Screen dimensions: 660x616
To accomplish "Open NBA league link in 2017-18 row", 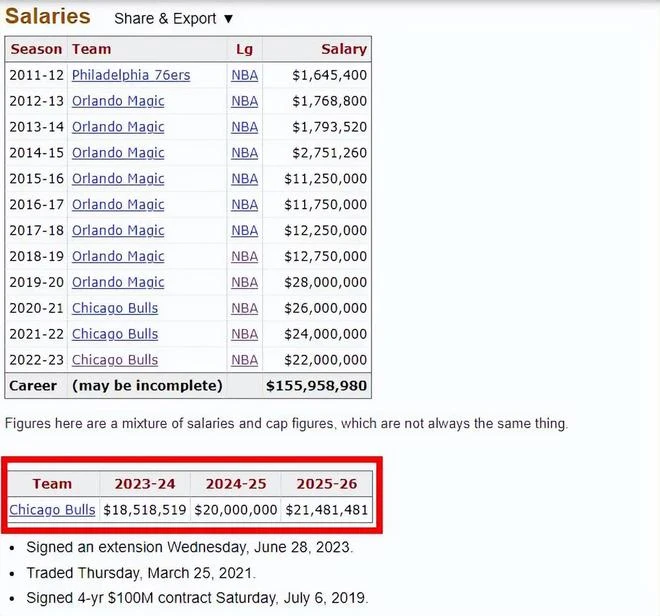I will pyautogui.click(x=245, y=230).
